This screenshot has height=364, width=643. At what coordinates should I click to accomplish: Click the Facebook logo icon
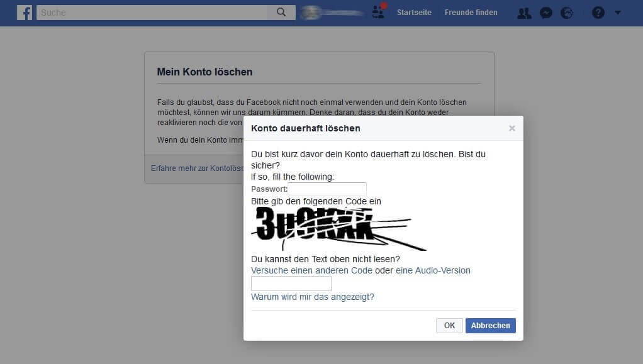(x=25, y=13)
